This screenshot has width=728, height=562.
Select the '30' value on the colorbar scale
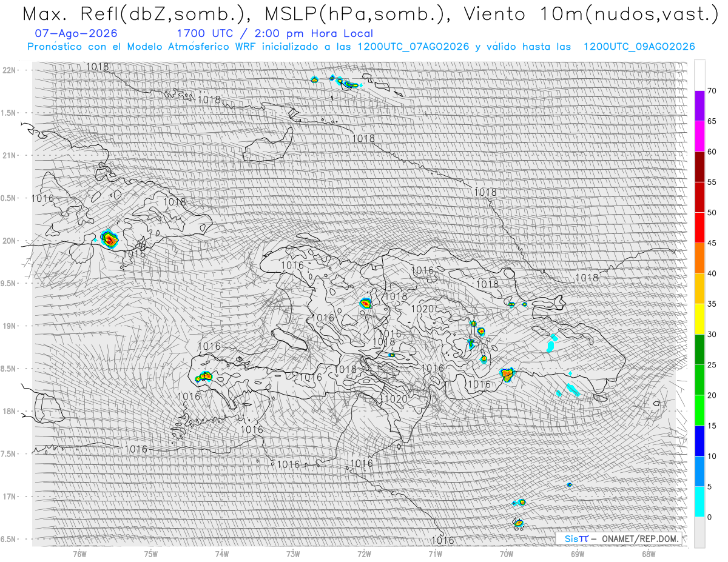point(712,334)
